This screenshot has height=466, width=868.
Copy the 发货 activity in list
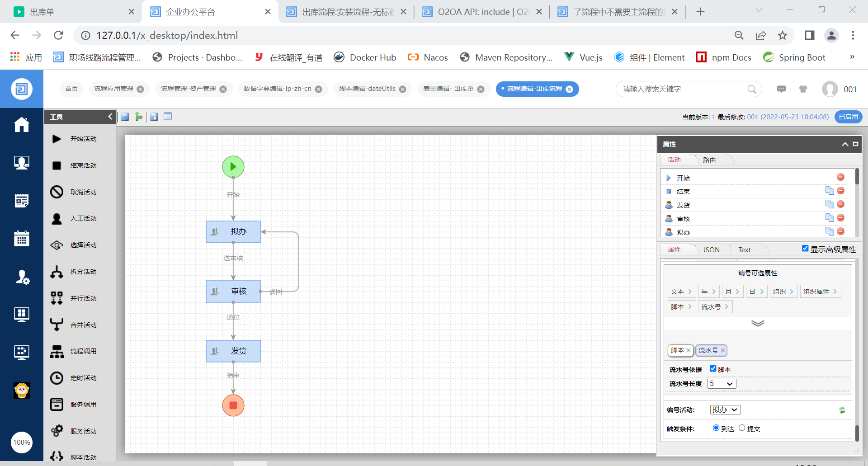coord(830,204)
